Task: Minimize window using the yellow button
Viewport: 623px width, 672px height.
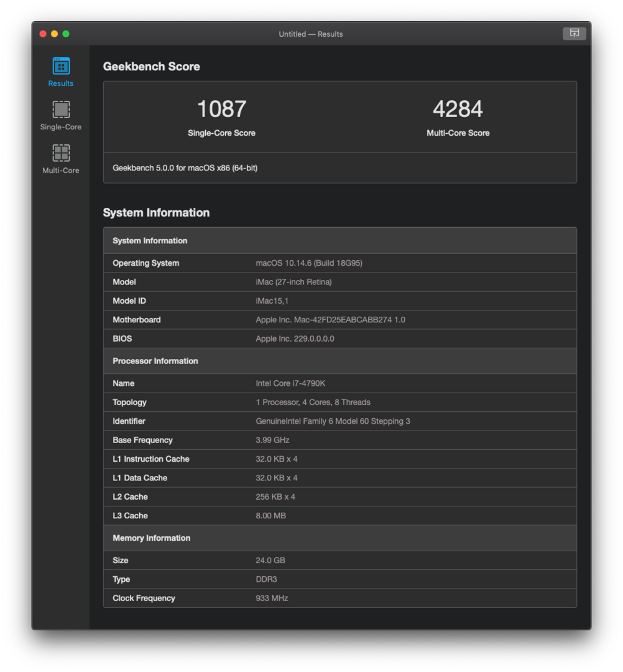Action: [54, 34]
